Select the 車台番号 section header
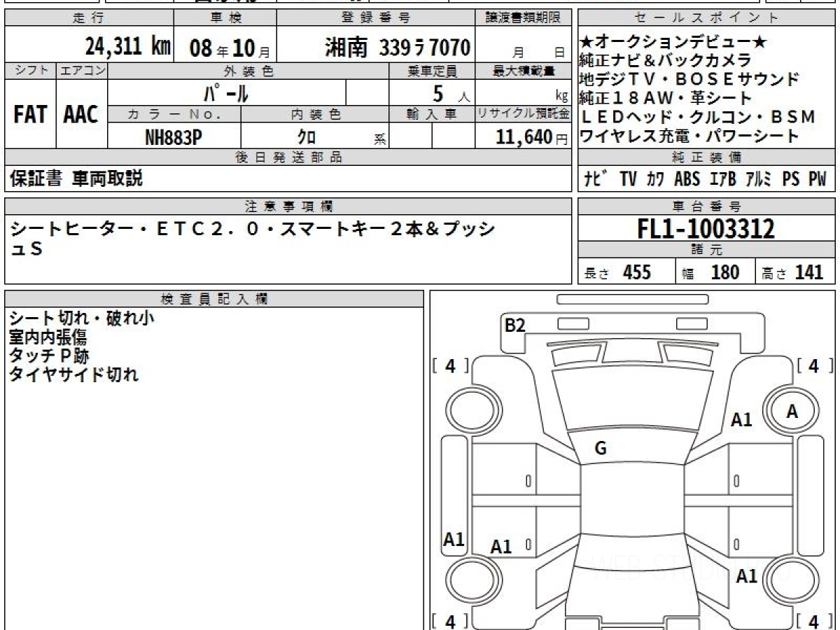840x630 pixels. point(707,206)
